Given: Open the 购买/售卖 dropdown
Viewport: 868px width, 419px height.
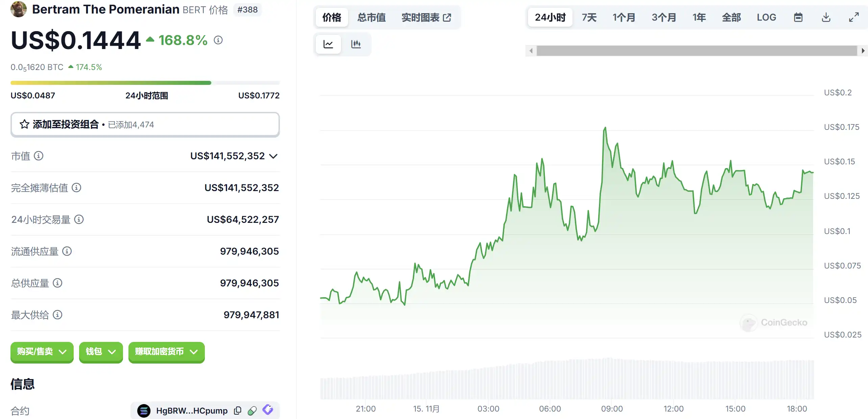Looking at the screenshot, I should (x=42, y=352).
